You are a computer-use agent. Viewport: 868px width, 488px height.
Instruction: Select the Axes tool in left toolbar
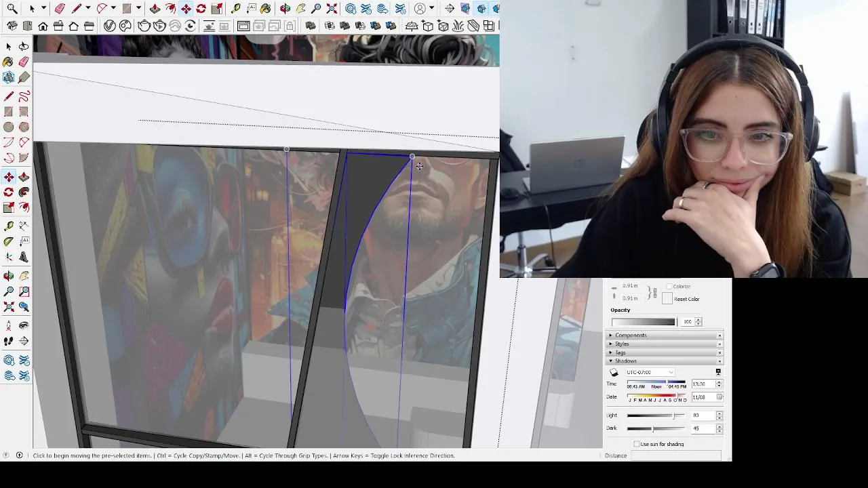click(8, 257)
